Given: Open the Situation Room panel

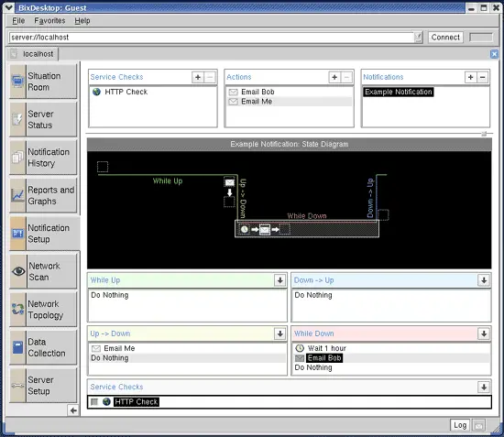Looking at the screenshot, I should tap(43, 82).
